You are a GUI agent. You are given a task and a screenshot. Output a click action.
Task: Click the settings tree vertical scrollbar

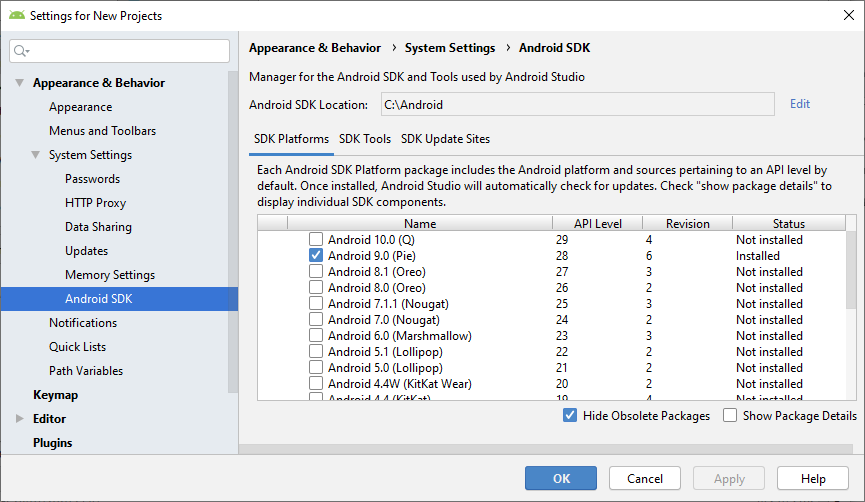(x=233, y=232)
